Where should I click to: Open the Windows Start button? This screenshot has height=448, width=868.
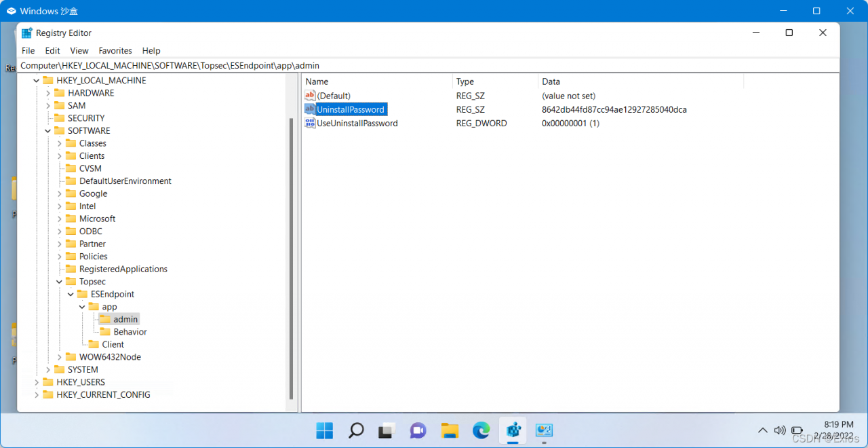tap(325, 430)
